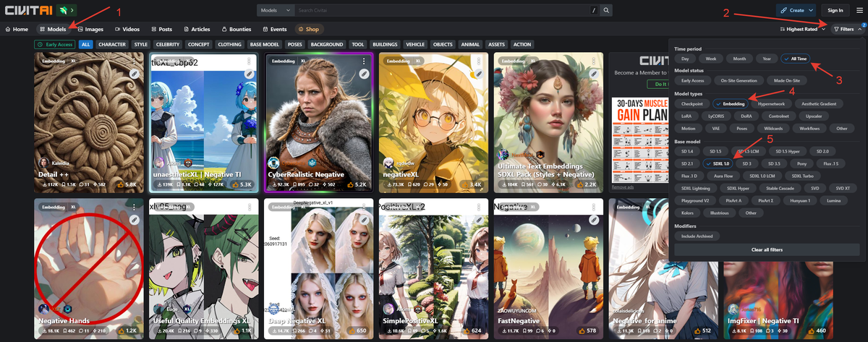This screenshot has height=342, width=868.
Task: Click the thumbs-up count on Detail ++ card
Action: pos(127,184)
